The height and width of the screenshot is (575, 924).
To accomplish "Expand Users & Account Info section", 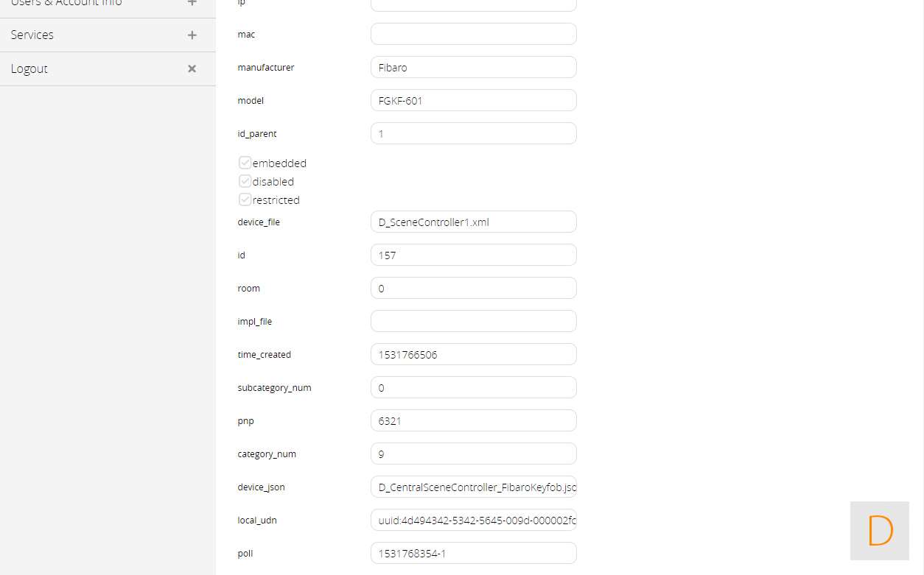I will click(x=192, y=3).
